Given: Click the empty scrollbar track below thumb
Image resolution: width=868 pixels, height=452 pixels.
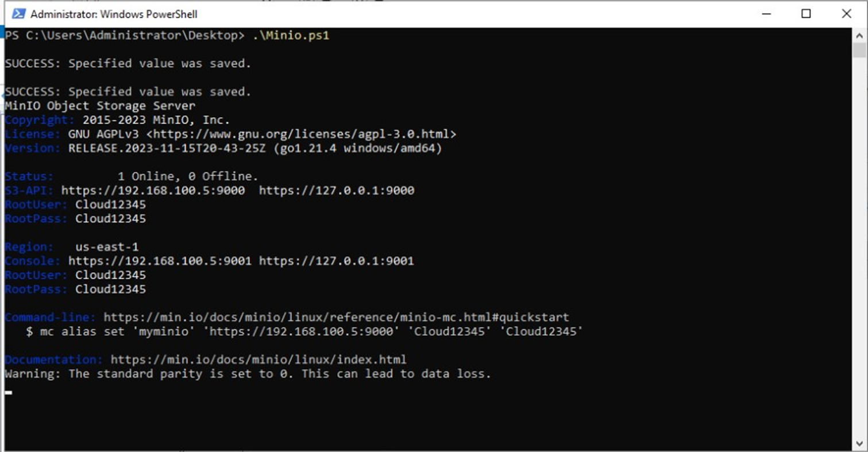Looking at the screenshot, I should coord(859,247).
